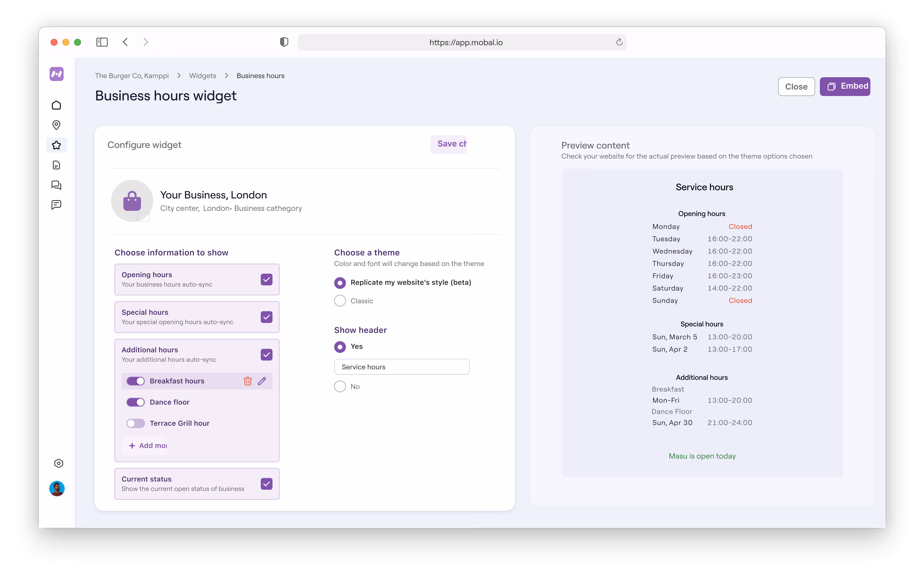This screenshot has width=924, height=578.
Task: Turn off the Breakfast hours toggle
Action: [x=136, y=381]
